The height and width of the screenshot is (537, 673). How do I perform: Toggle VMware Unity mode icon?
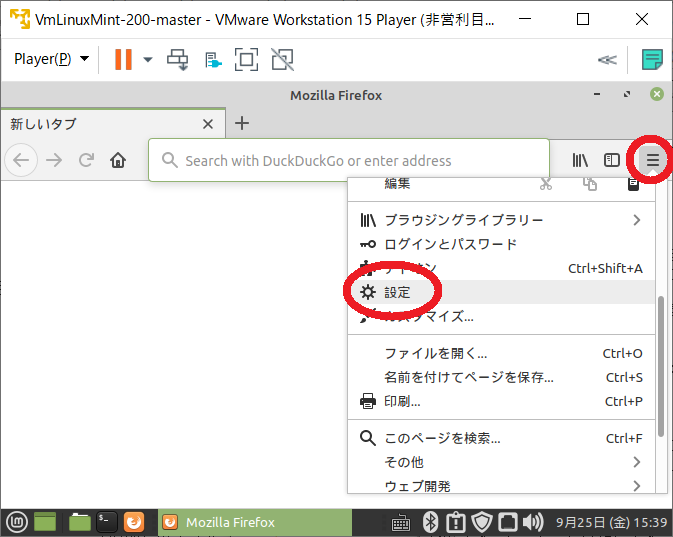tap(282, 59)
